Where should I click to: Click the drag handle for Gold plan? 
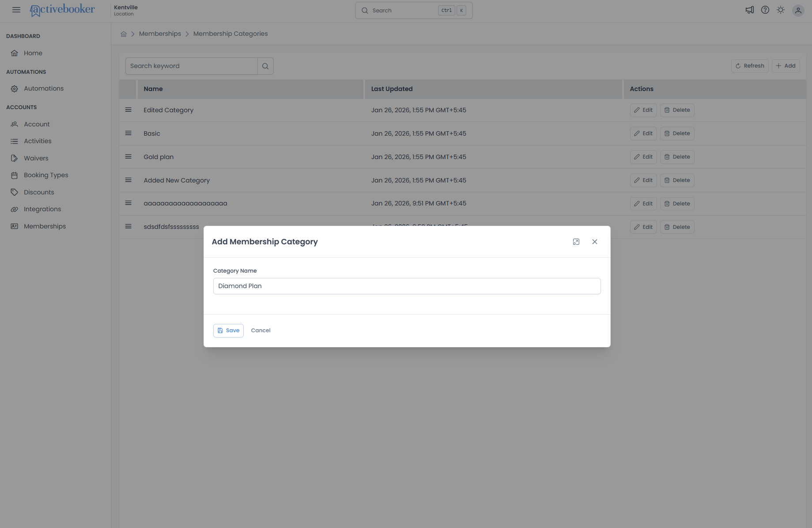(x=128, y=156)
